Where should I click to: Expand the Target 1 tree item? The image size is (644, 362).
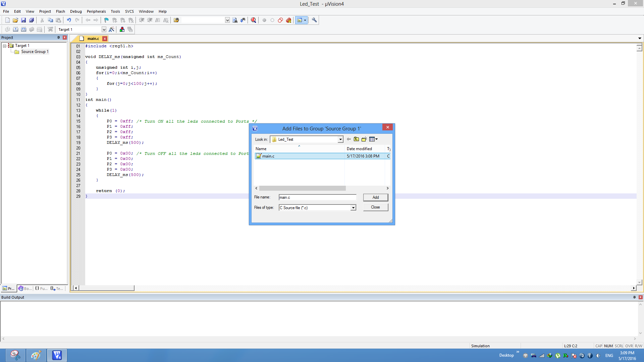tap(5, 45)
